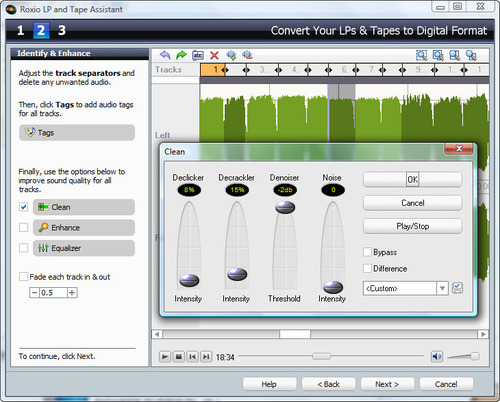
Task: Click the 18:34 playback time
Action: (225, 357)
